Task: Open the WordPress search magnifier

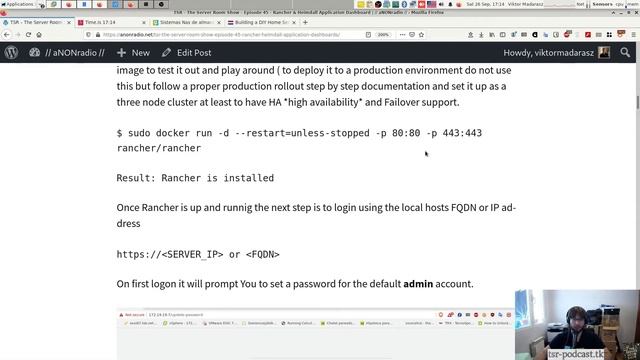Action: coord(625,52)
